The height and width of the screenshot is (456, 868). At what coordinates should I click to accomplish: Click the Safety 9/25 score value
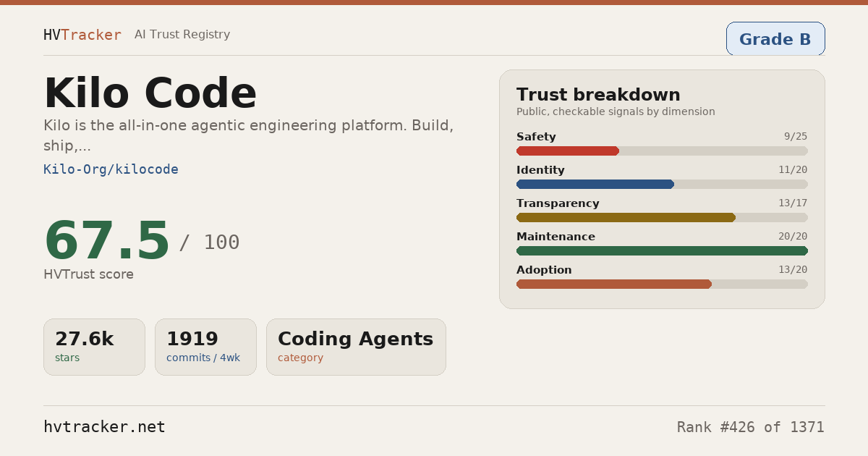pos(796,137)
